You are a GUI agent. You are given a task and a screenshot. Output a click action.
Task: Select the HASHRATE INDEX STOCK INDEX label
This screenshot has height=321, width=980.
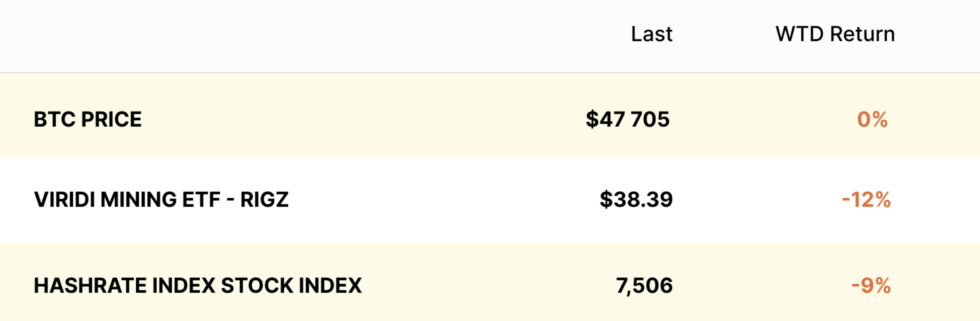point(198,286)
